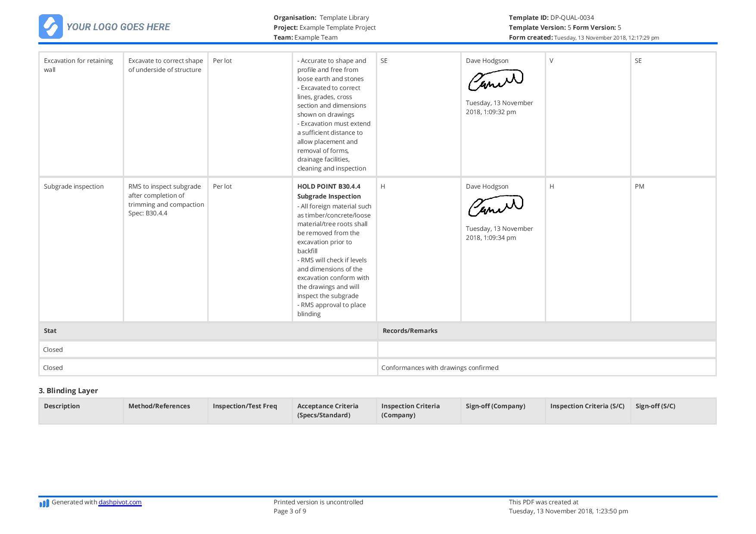Click the Template Version and Form Version line
The width and height of the screenshot is (756, 534).
coord(565,28)
